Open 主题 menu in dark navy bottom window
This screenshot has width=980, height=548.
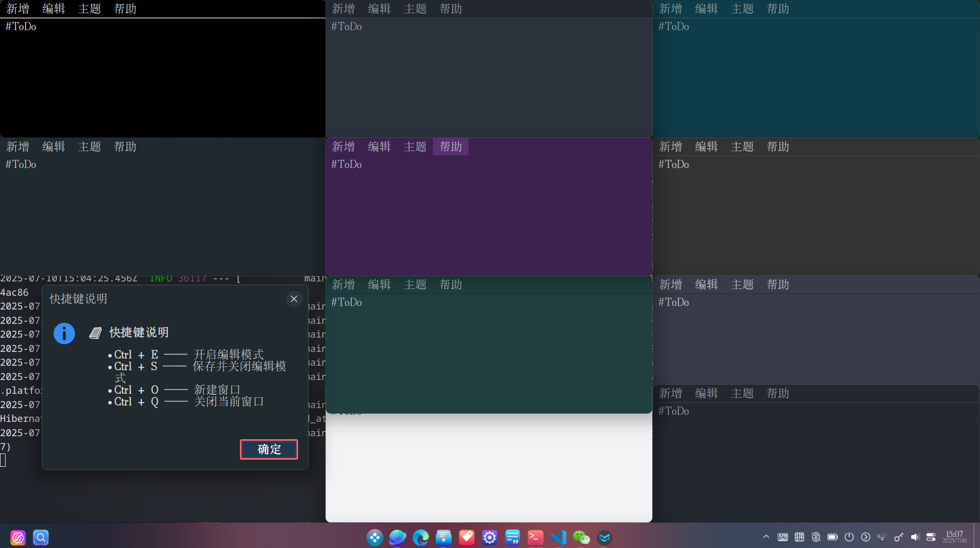click(x=742, y=393)
